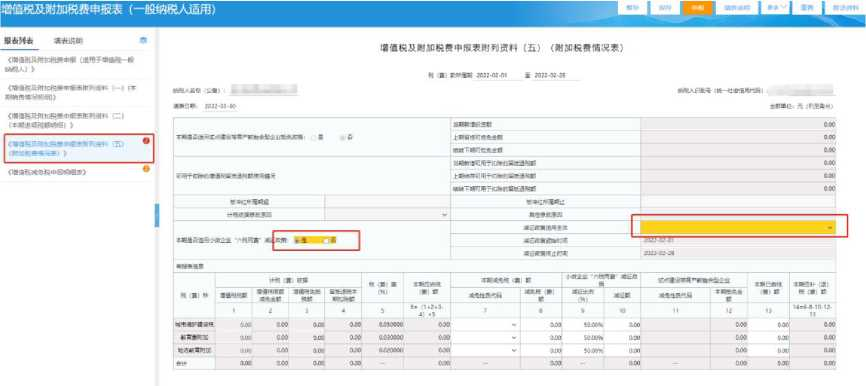The image size is (866, 386).
Task: Click the 其他原因 input field
Action: (738, 214)
